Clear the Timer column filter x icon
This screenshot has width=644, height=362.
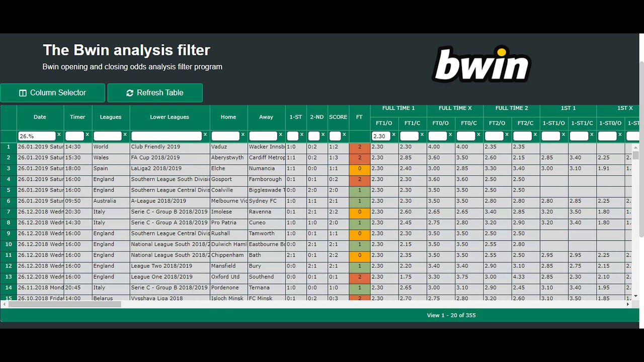(x=87, y=135)
